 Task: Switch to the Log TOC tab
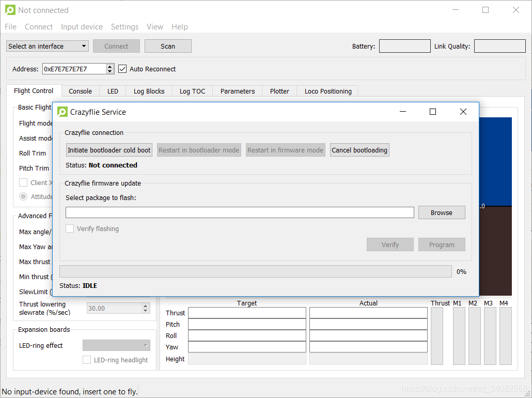tap(192, 91)
